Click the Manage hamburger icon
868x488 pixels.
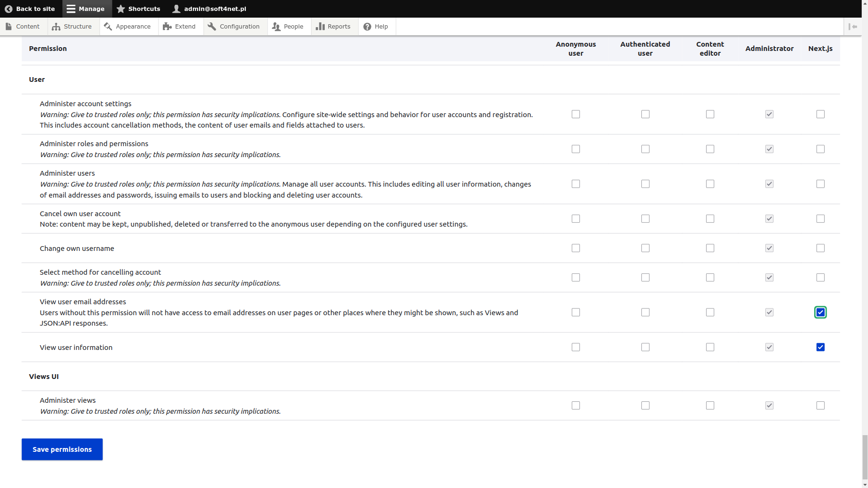(x=71, y=9)
